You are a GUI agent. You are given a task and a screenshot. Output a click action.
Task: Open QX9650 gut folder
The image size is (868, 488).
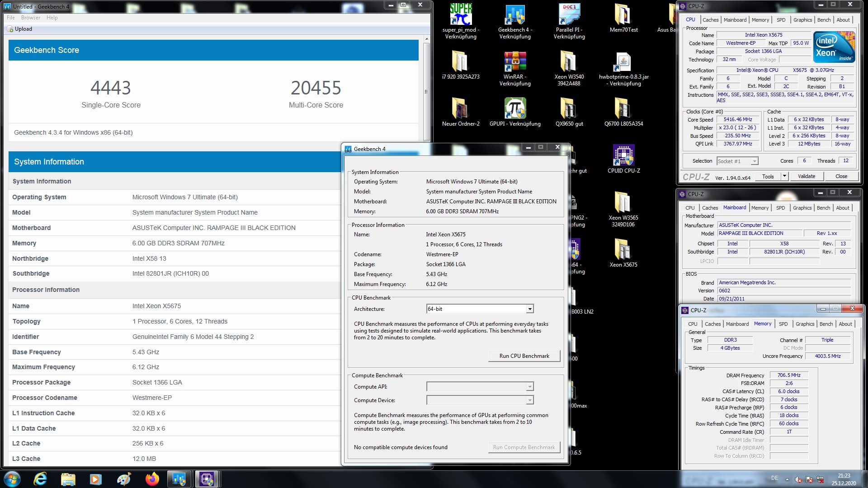pyautogui.click(x=569, y=112)
